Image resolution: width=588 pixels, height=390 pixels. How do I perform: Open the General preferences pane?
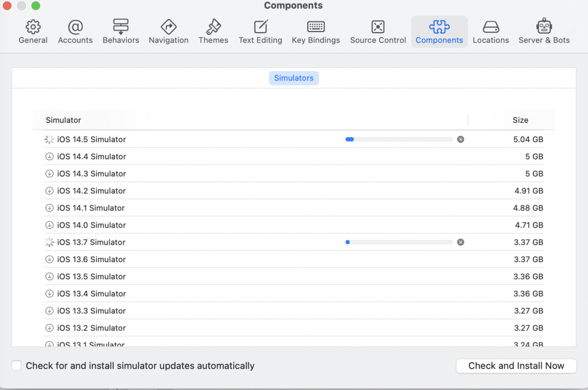[x=33, y=32]
